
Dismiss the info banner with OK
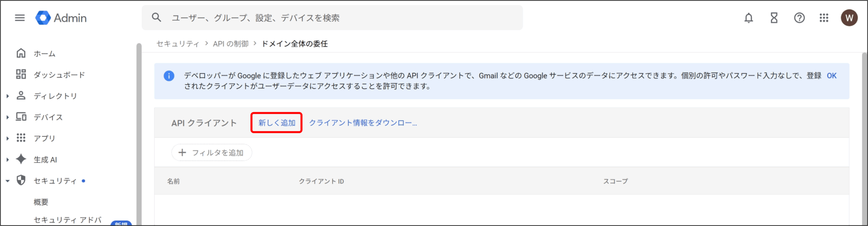[x=831, y=76]
